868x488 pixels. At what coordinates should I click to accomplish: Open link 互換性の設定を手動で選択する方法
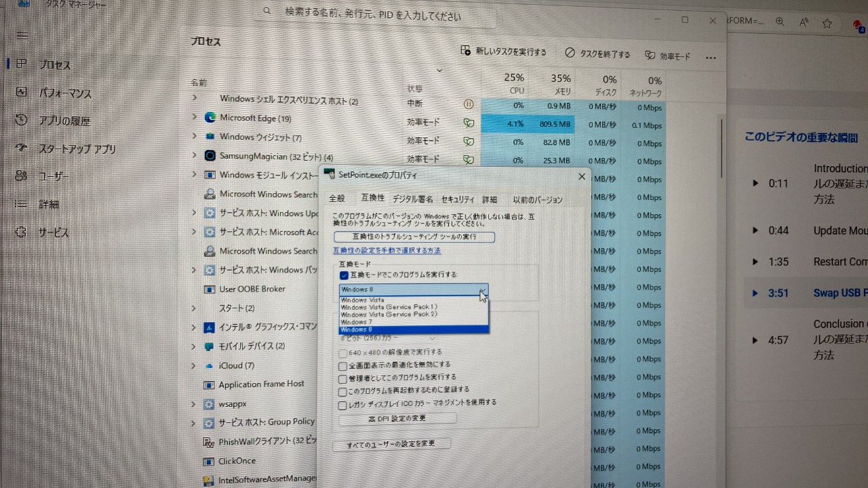(387, 250)
